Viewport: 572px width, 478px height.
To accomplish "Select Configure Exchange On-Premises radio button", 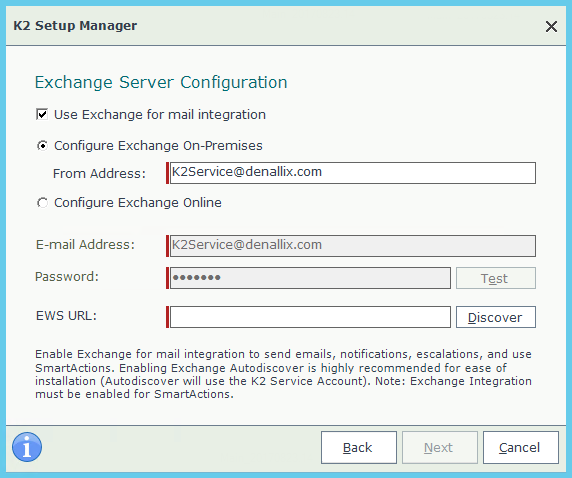I will coord(42,146).
